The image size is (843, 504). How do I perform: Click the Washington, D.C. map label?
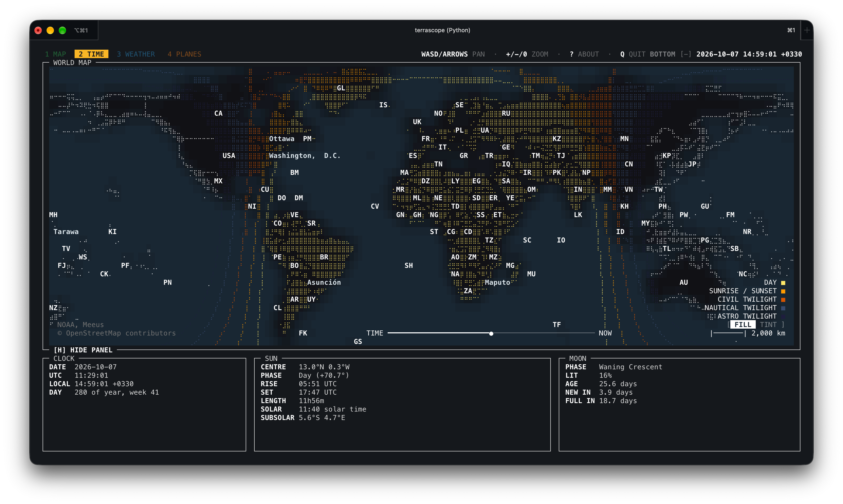pyautogui.click(x=304, y=156)
